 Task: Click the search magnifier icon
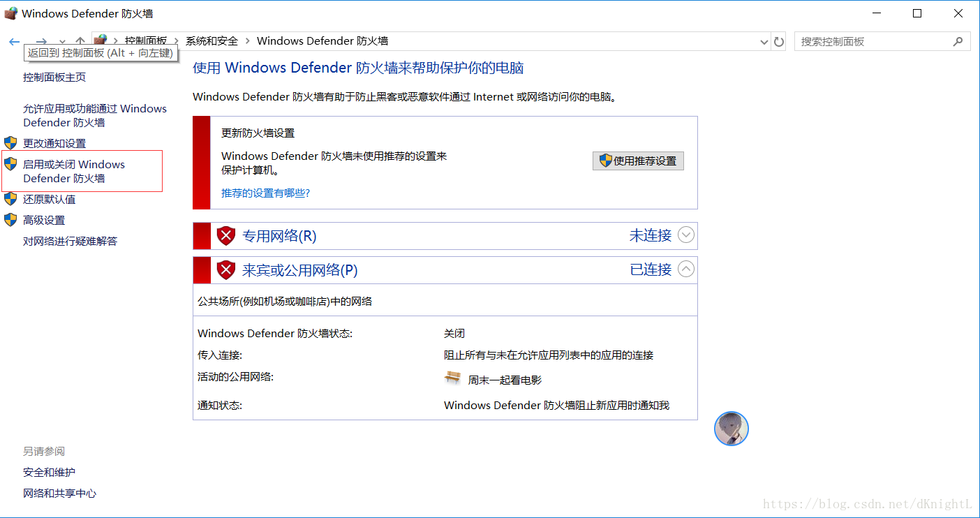[x=958, y=42]
